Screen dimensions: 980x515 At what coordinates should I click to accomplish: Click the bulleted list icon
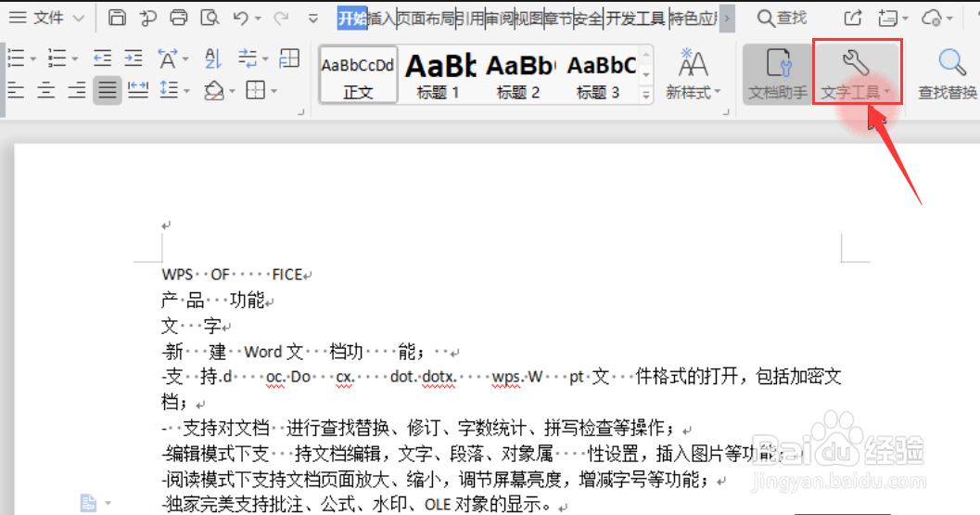pyautogui.click(x=17, y=58)
